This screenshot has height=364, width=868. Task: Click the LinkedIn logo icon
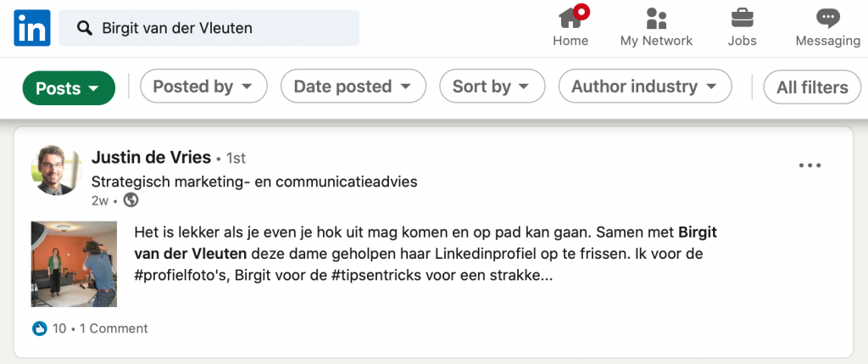(32, 28)
